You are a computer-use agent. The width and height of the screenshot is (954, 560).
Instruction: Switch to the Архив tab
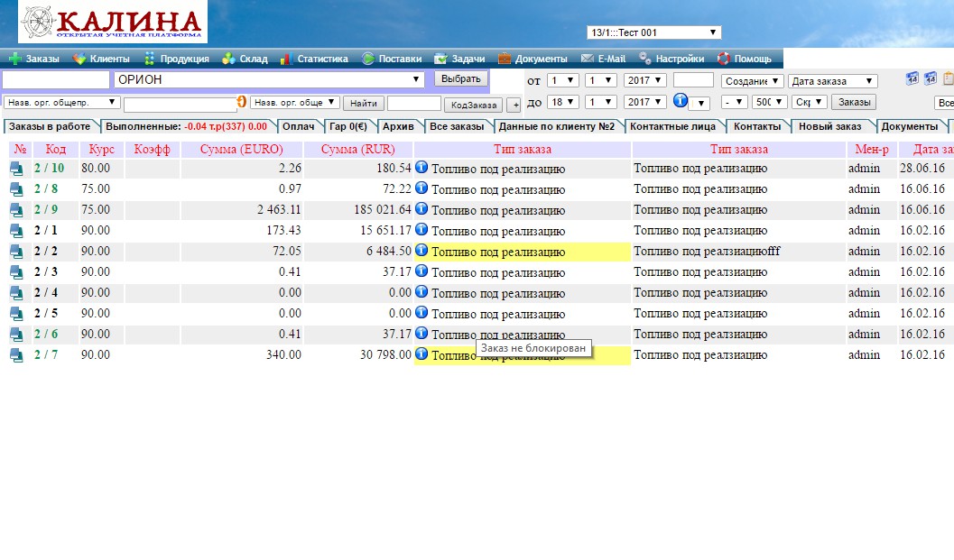(x=398, y=126)
